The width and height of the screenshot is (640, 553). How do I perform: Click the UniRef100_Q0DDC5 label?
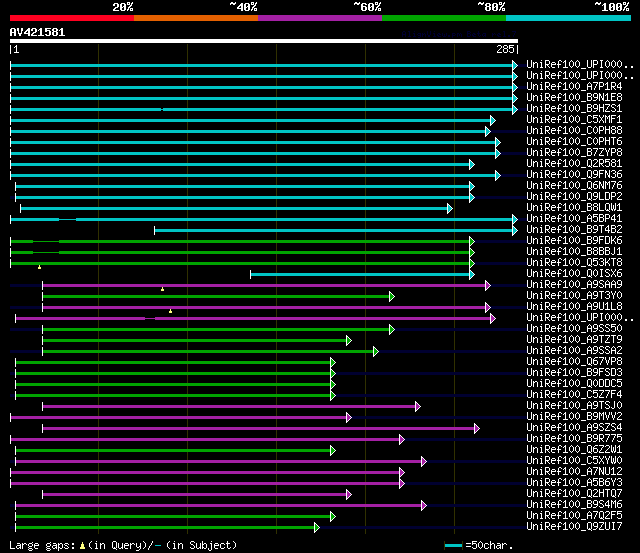(x=574, y=384)
